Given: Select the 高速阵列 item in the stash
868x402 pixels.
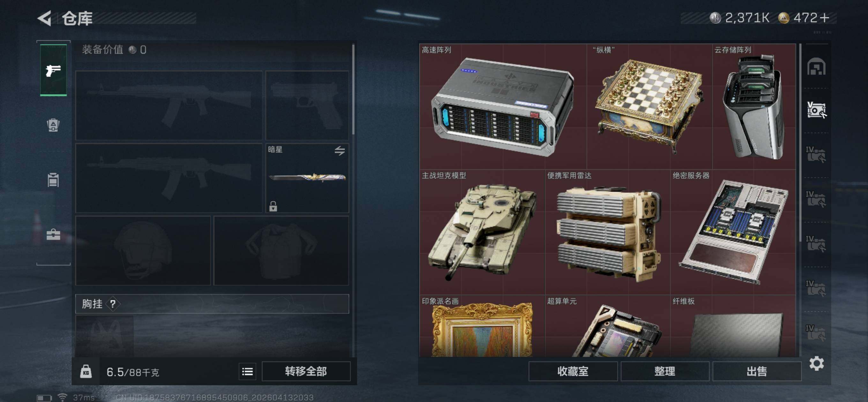Looking at the screenshot, I should click(x=503, y=107).
